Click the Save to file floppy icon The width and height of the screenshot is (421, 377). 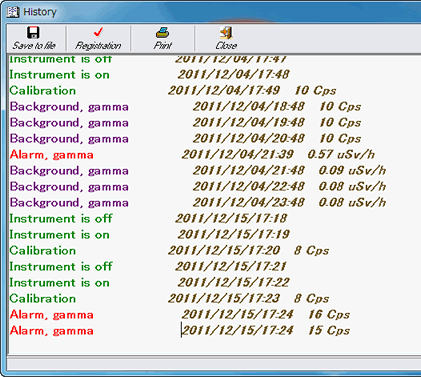(33, 33)
